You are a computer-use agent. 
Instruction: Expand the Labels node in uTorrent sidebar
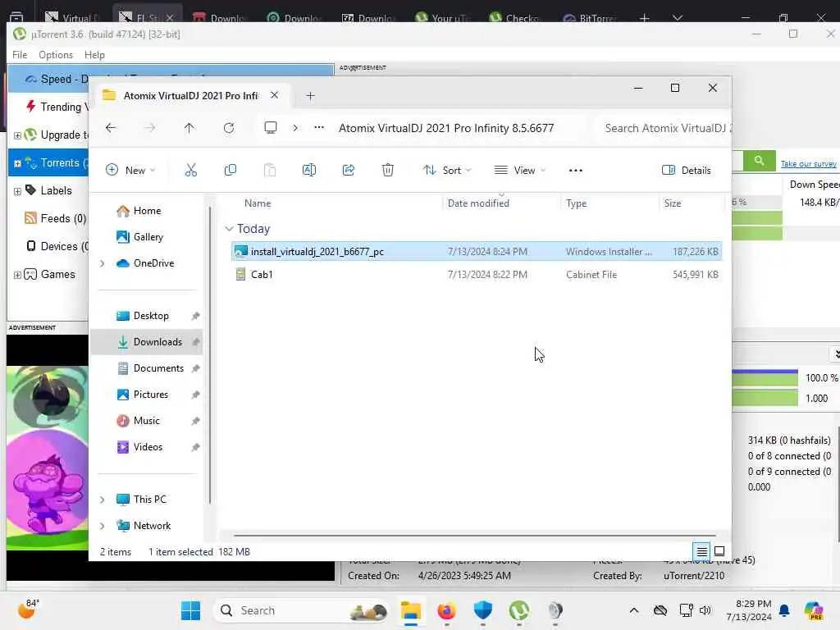[x=17, y=191]
